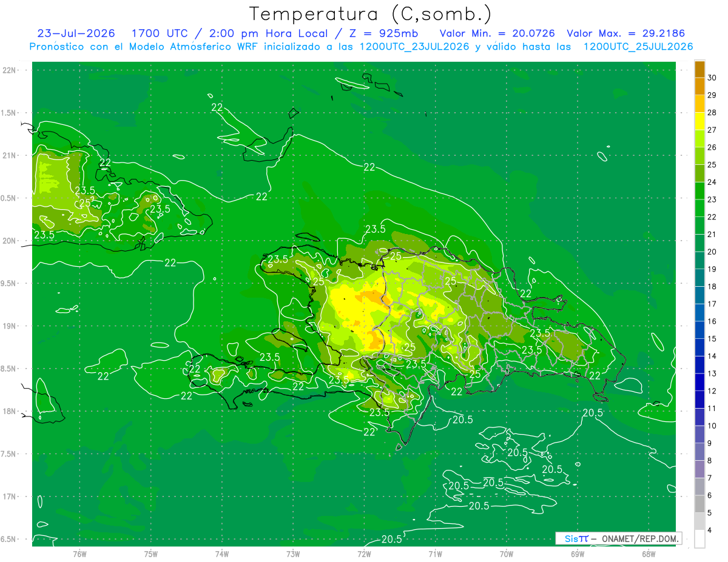Click the '19N' latitude axis label

pos(10,326)
